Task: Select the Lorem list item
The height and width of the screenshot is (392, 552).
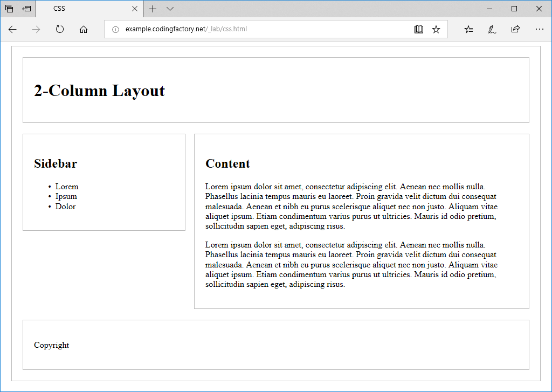Action: [x=67, y=187]
